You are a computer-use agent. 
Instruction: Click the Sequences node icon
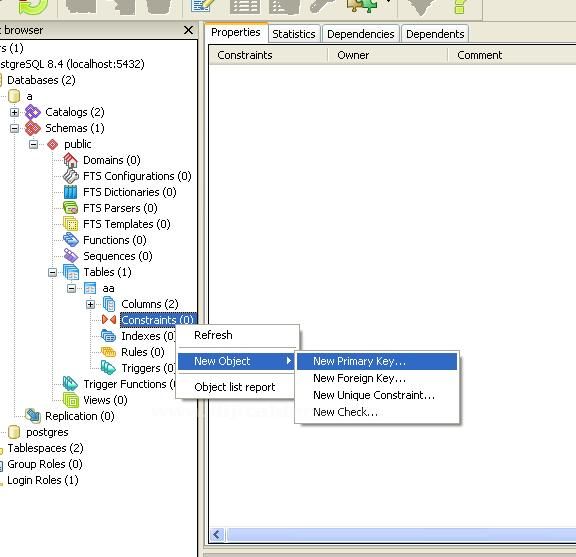[71, 256]
